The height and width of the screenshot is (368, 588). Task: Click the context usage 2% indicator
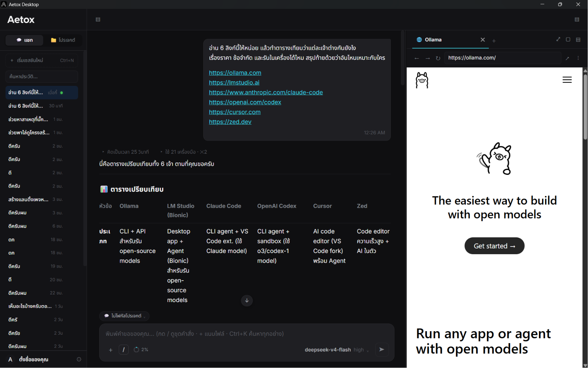point(141,350)
